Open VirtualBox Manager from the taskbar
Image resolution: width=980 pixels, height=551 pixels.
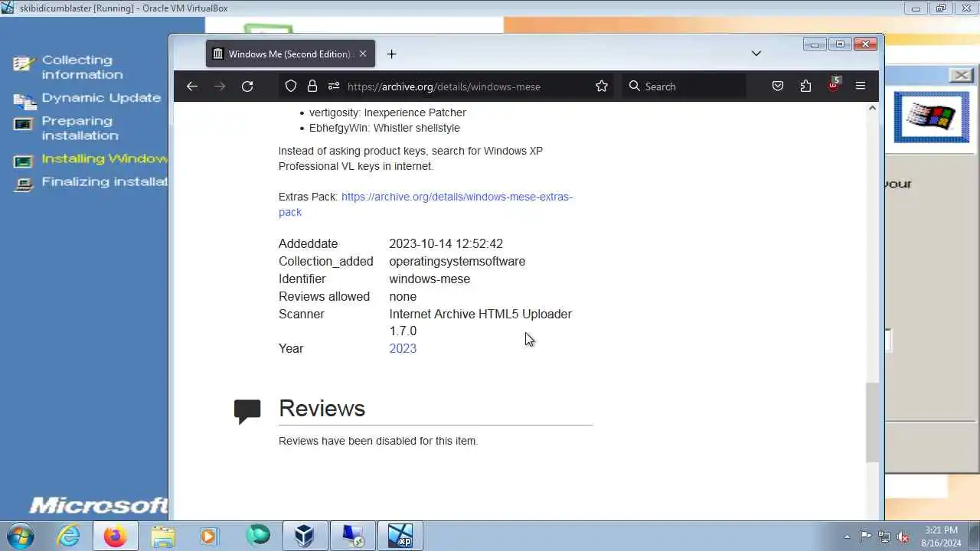pos(305,536)
